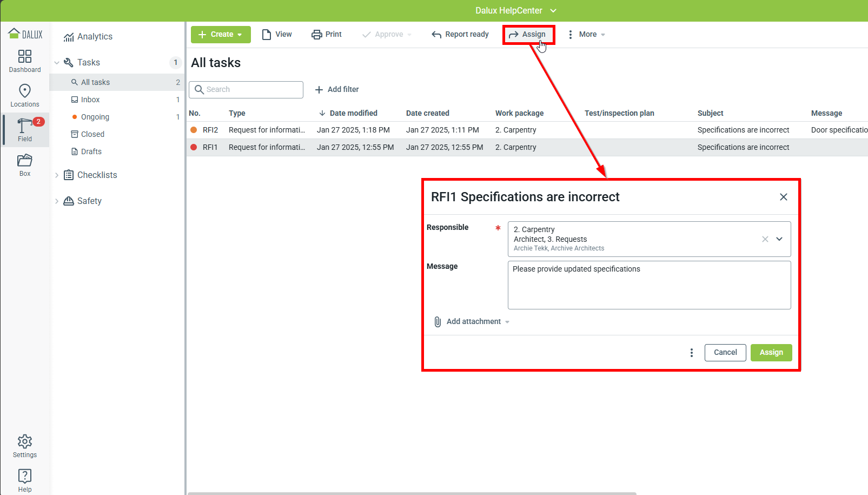Viewport: 868px width, 495px height.
Task: Close the RFI1 dialog with X
Action: click(783, 197)
